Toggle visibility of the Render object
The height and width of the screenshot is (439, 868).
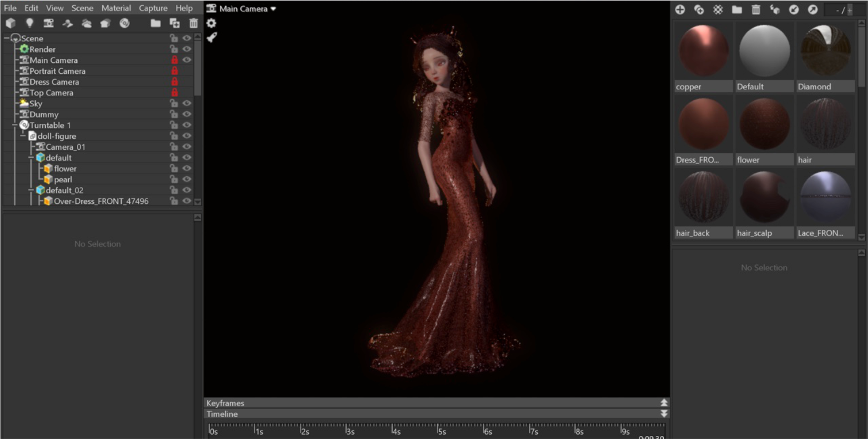point(187,49)
